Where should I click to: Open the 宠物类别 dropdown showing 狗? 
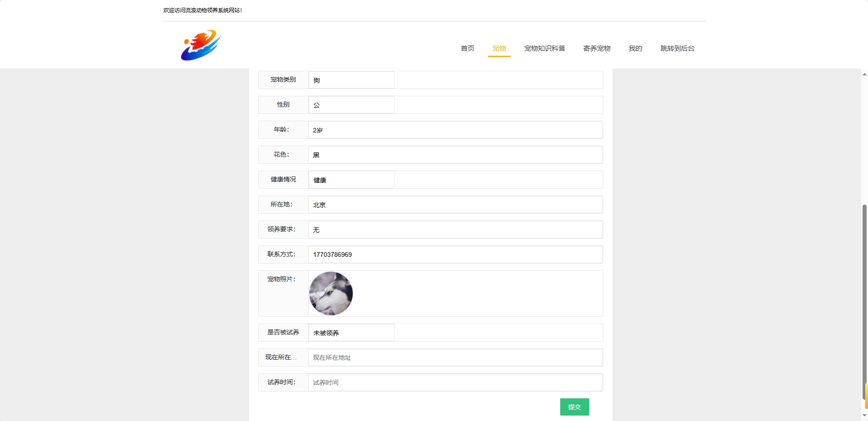(x=352, y=80)
